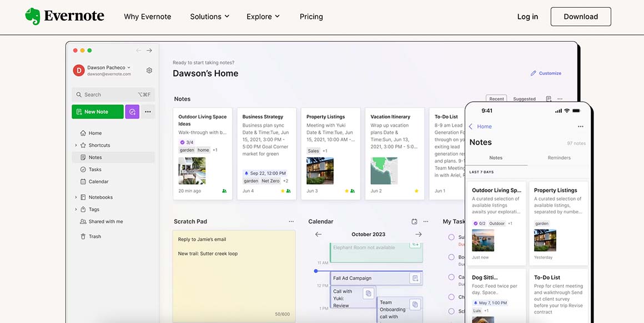Click the purple task-creation icon beside New Note
Viewport: 644px width, 323px height.
(132, 111)
